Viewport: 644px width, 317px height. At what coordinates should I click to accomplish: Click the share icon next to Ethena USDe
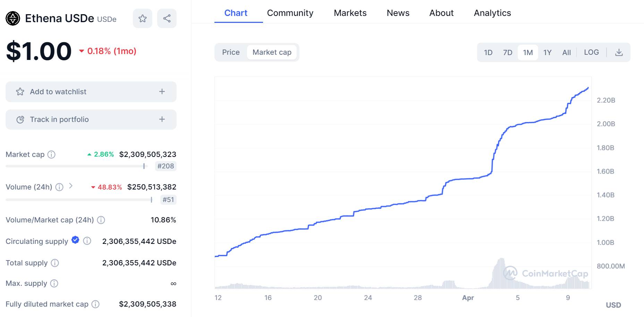(167, 18)
